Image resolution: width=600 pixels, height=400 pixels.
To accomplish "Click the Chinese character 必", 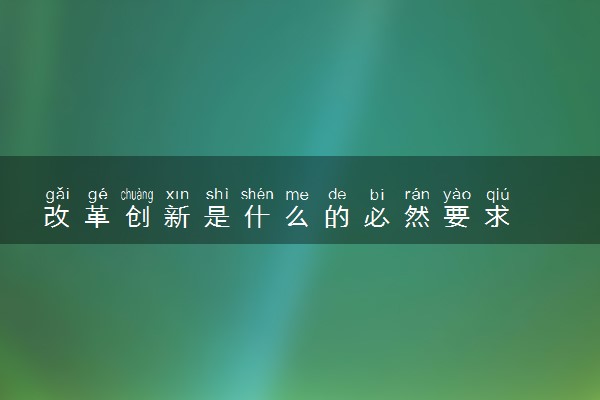I will [x=377, y=216].
